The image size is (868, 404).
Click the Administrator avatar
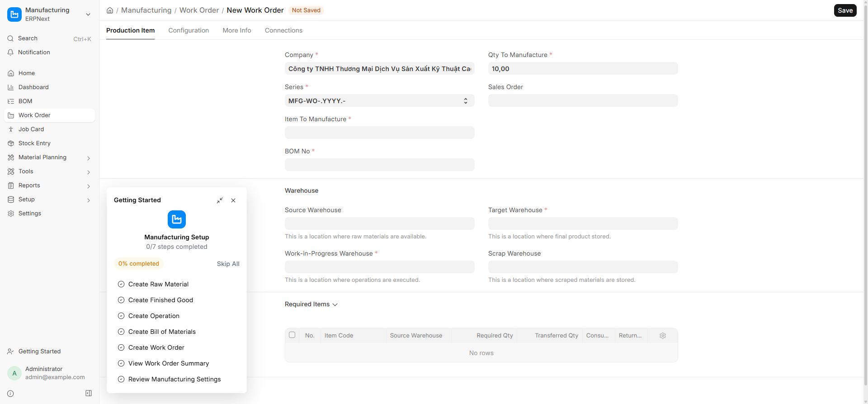pyautogui.click(x=14, y=373)
